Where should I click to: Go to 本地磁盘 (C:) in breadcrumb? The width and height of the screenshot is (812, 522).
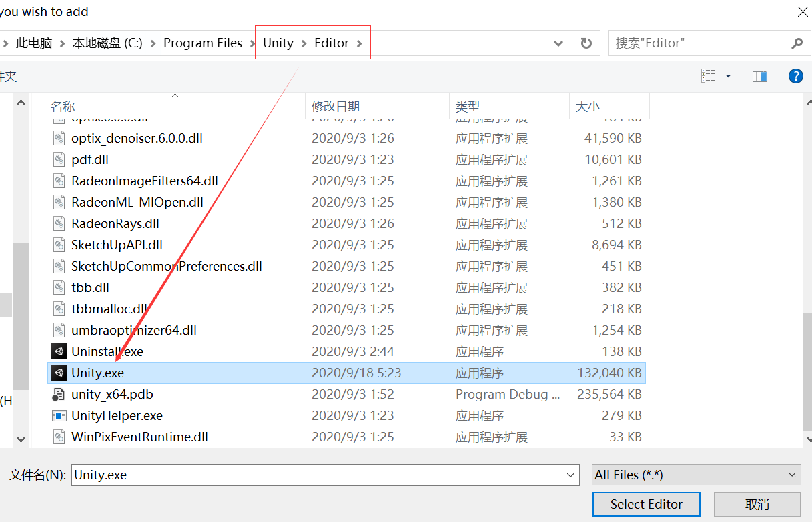(107, 43)
